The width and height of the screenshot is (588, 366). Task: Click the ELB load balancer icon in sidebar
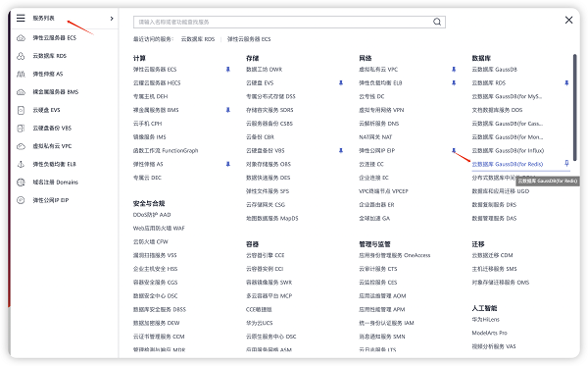point(21,164)
